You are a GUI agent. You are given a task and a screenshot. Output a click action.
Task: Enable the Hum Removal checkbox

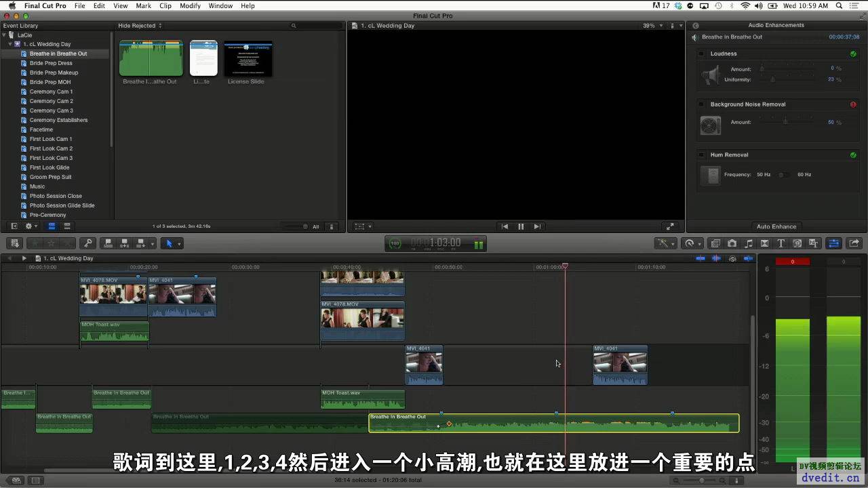tap(701, 155)
